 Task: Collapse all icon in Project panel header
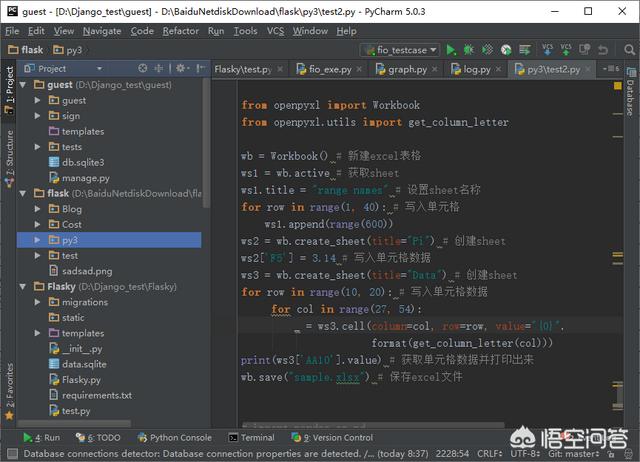158,69
